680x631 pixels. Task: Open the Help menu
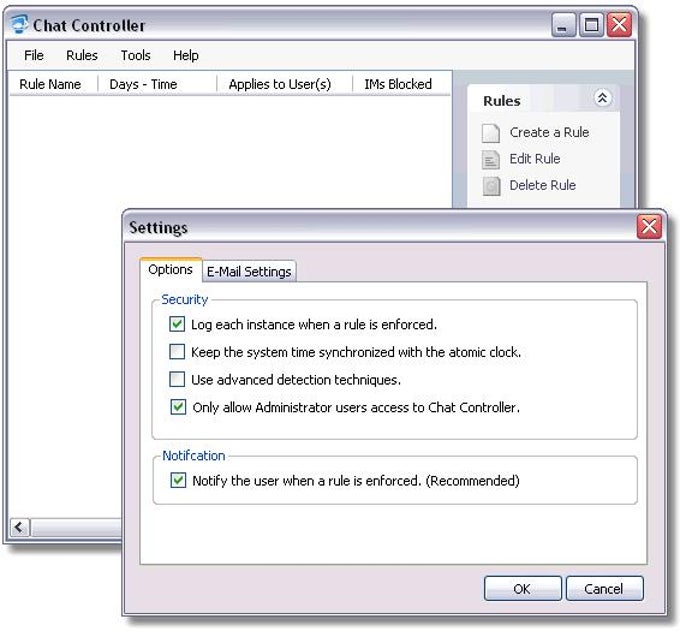tap(186, 56)
